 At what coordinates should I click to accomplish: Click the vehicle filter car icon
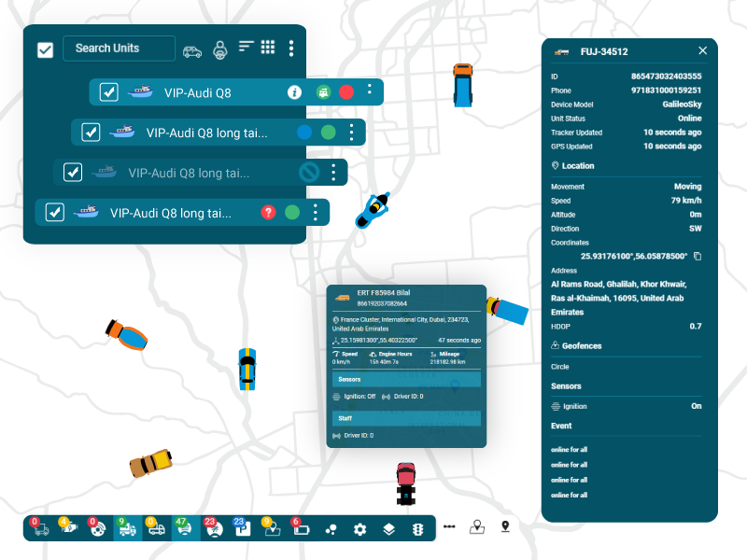coord(192,51)
